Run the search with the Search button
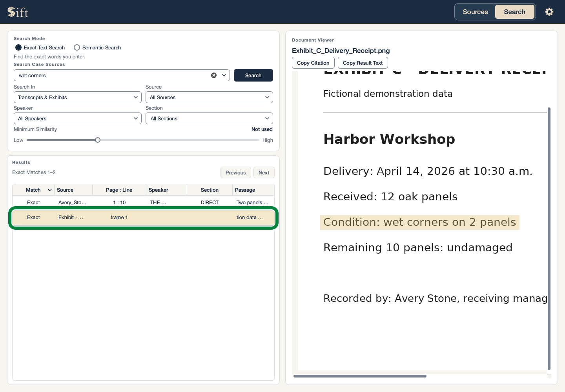Viewport: 565px width, 392px height. pos(253,75)
